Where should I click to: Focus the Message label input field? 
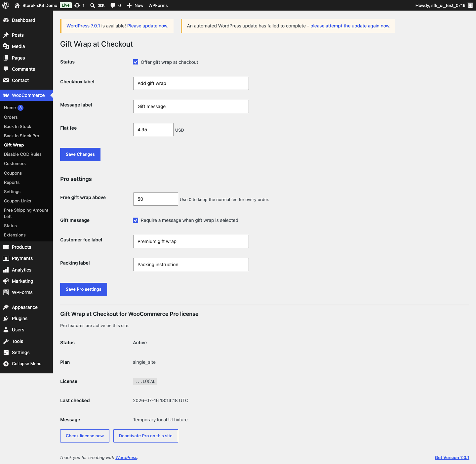pos(191,106)
